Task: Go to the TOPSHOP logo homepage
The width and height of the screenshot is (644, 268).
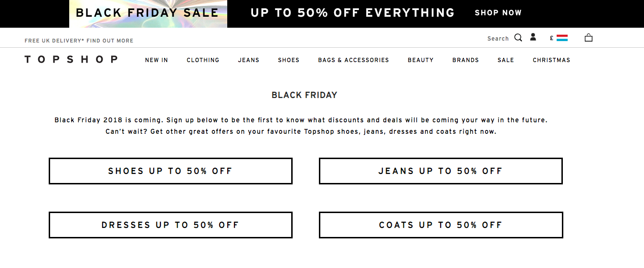Action: (x=71, y=60)
